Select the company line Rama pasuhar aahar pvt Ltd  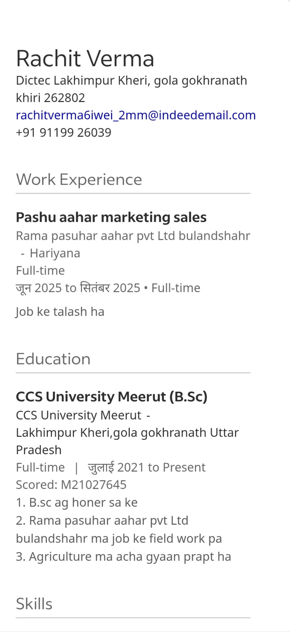click(133, 236)
